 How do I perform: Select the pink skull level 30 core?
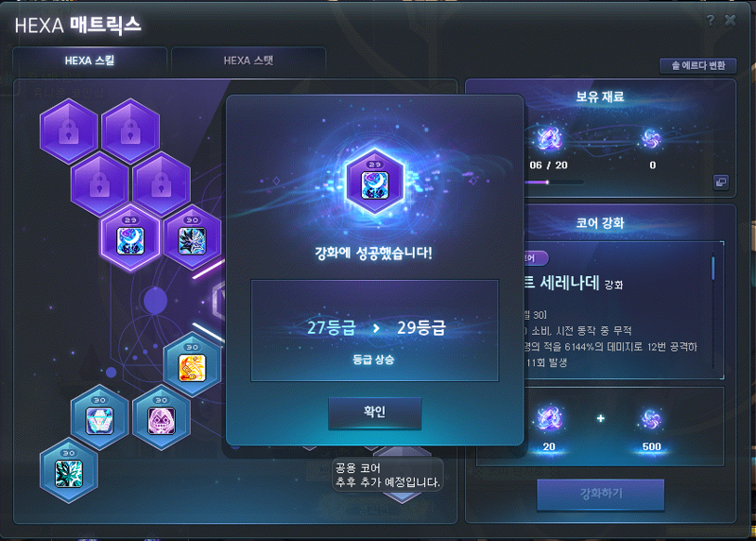(161, 418)
